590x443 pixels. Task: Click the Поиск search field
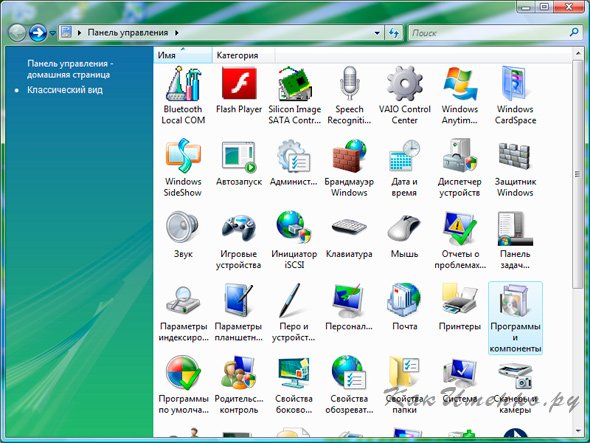tap(488, 33)
